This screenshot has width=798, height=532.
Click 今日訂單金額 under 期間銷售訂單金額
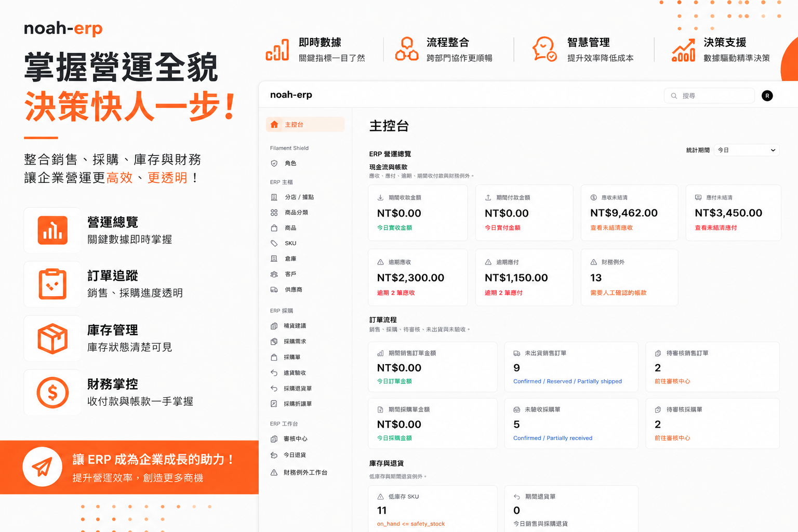pyautogui.click(x=394, y=381)
